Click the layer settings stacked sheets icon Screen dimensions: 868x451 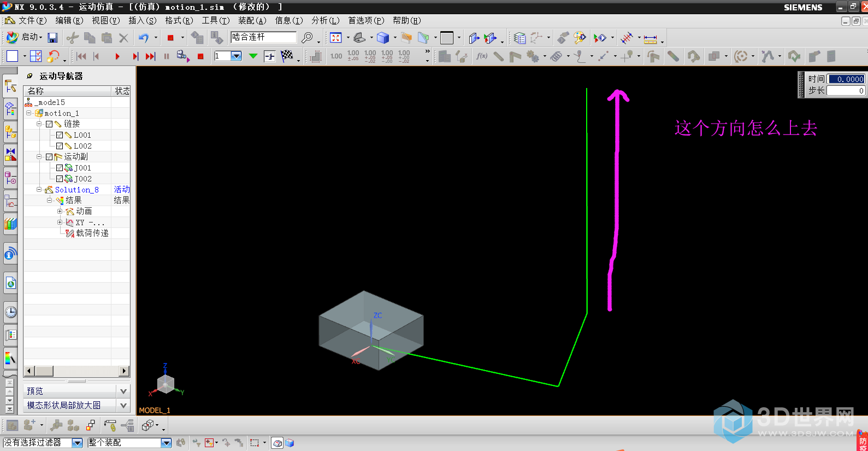coord(519,38)
